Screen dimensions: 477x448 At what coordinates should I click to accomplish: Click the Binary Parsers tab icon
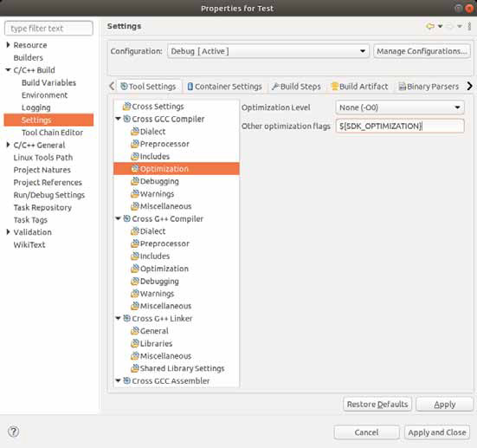pyautogui.click(x=403, y=87)
